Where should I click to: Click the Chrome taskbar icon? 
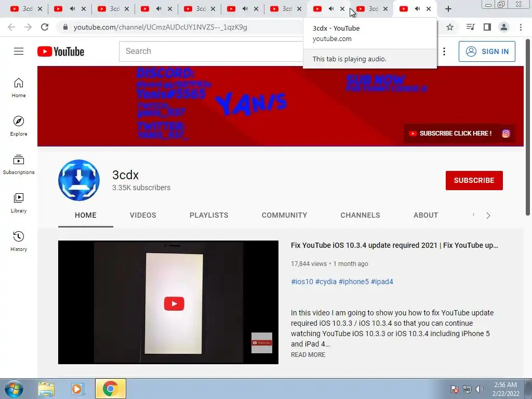110,389
